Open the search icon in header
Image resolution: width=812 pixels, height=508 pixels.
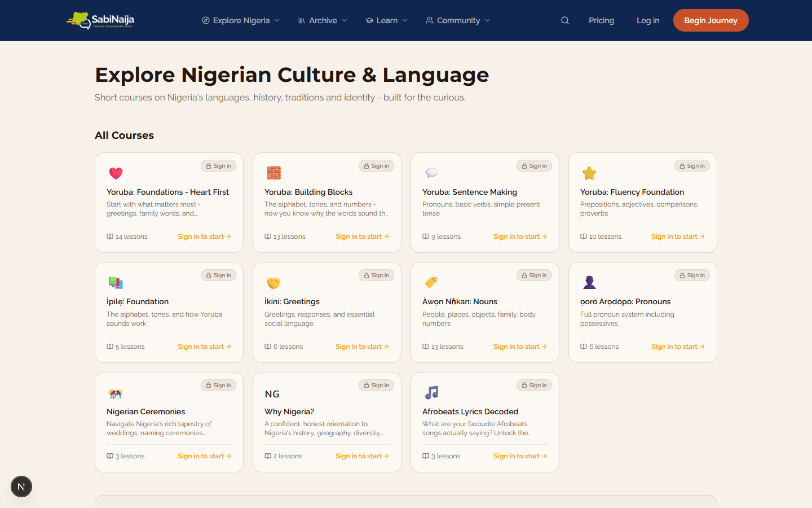pyautogui.click(x=565, y=20)
